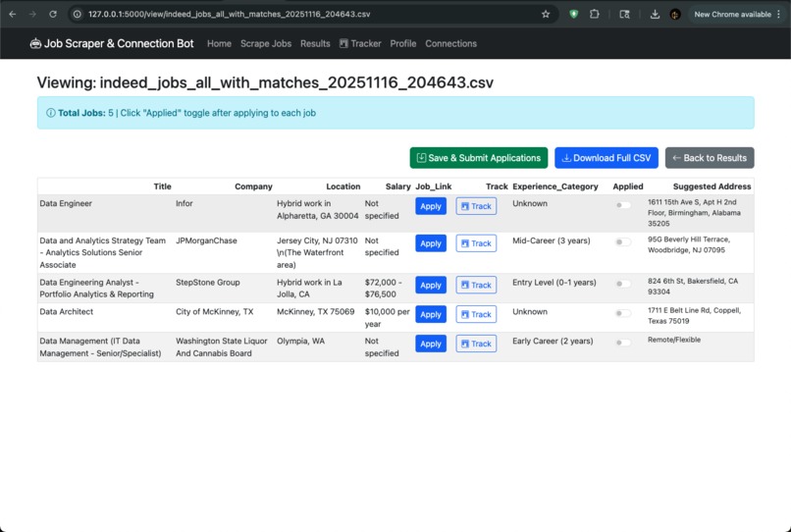Click the Bakersfield, CA suggested address

point(693,287)
